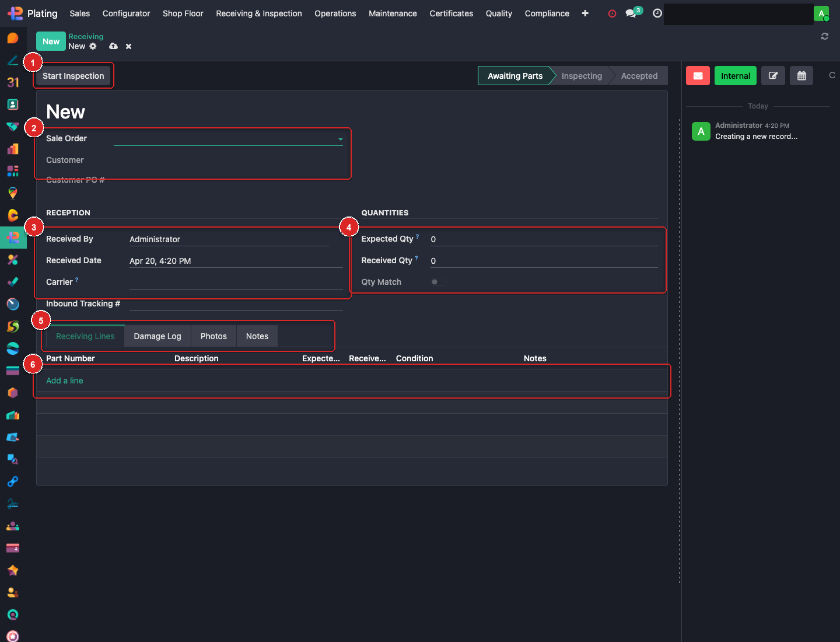Open conversations icon with 3 badge
The image size is (840, 642).
coord(631,13)
